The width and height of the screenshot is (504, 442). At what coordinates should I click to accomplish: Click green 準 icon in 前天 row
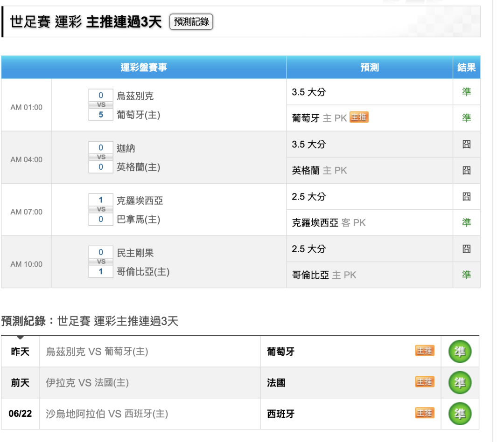click(x=460, y=383)
